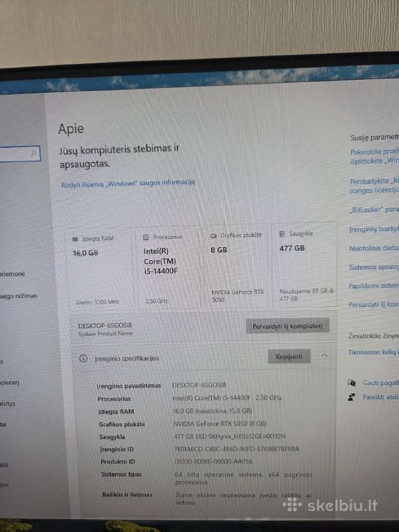The height and width of the screenshot is (532, 399).
Task: Click 16,0 GB (naudotina: 15,8 GB) value
Action: 212,411
